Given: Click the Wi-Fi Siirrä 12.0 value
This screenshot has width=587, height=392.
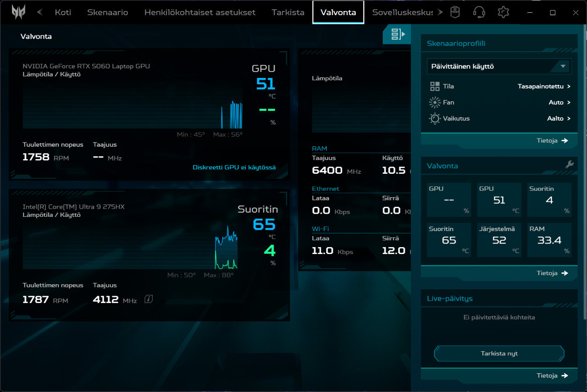Looking at the screenshot, I should [394, 251].
